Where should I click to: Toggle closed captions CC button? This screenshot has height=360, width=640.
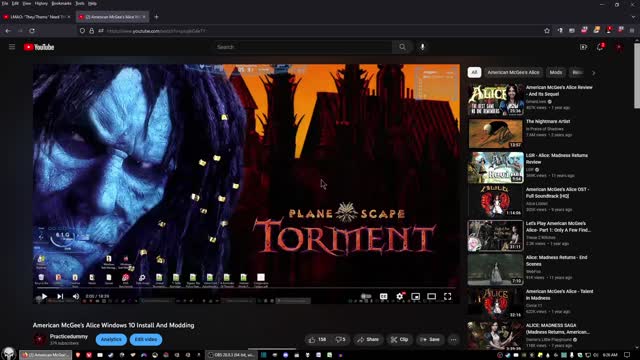(x=383, y=296)
